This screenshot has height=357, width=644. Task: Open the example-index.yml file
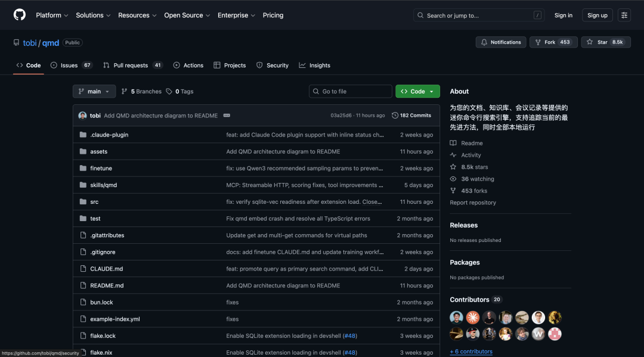click(x=115, y=319)
